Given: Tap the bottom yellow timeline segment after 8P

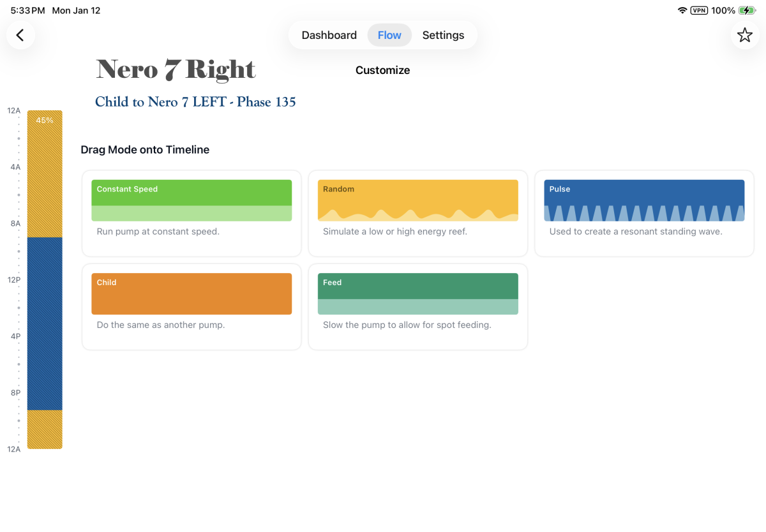Looking at the screenshot, I should (x=45, y=429).
